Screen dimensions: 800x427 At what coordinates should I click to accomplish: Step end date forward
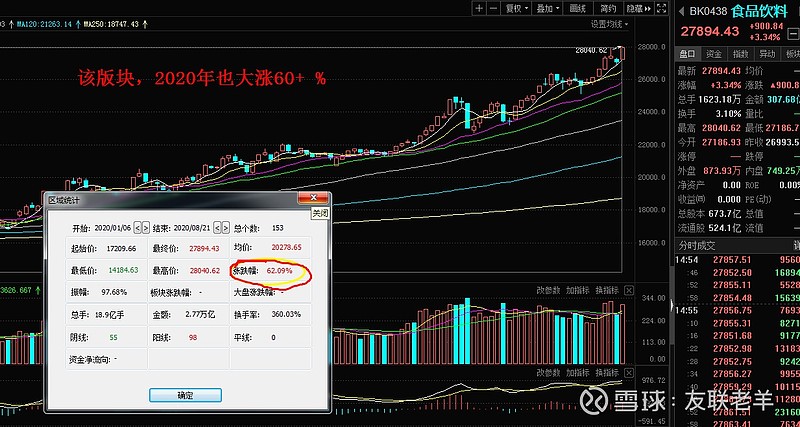226,228
